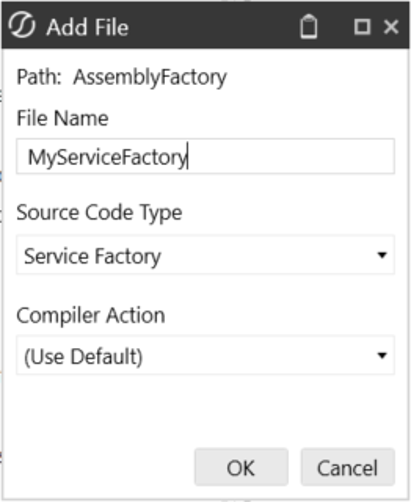The image size is (412, 502).
Task: Open the Compiler Action combo box
Action: pyautogui.click(x=205, y=355)
